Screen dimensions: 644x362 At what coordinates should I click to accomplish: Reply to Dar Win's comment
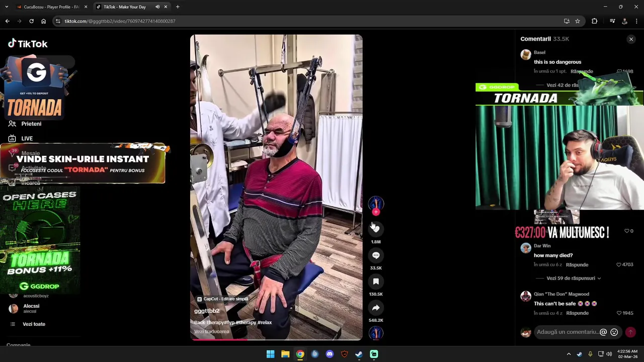click(577, 264)
